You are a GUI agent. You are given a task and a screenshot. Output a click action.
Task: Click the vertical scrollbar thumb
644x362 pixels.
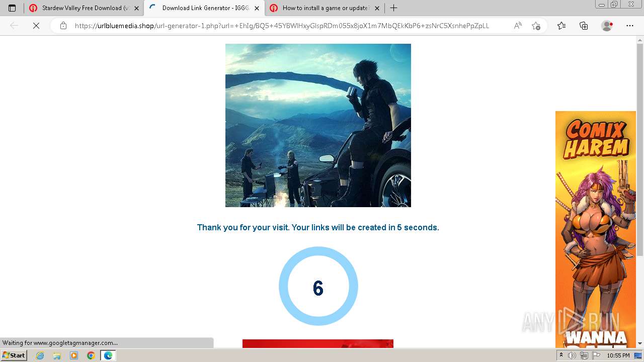pyautogui.click(x=640, y=150)
